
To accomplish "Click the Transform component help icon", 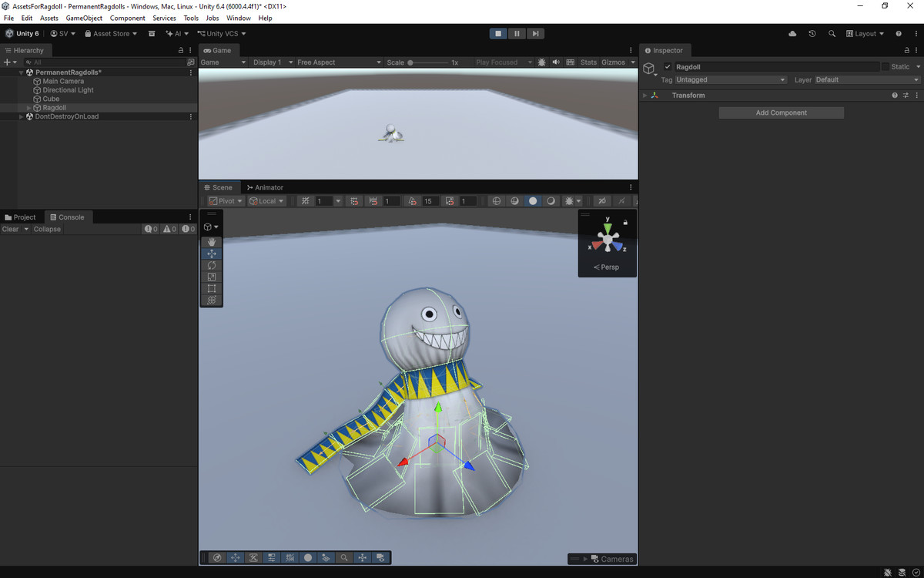I will (895, 96).
